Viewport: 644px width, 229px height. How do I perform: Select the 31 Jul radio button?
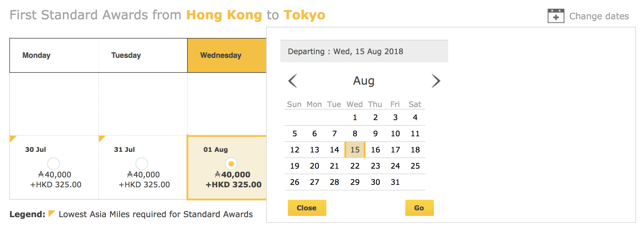[x=142, y=164]
